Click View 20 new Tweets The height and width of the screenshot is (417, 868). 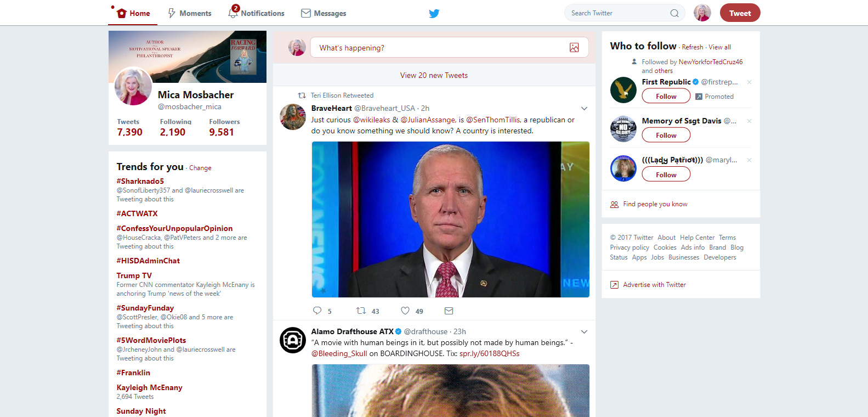434,75
